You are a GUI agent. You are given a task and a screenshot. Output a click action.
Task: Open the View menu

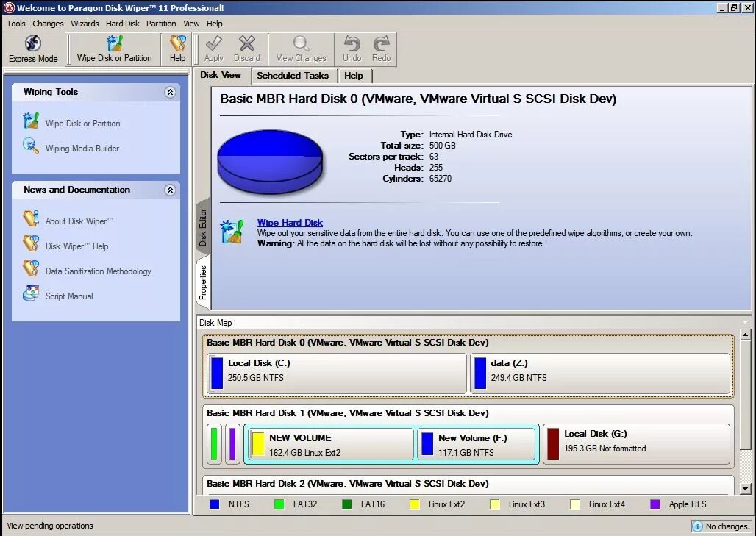point(191,23)
